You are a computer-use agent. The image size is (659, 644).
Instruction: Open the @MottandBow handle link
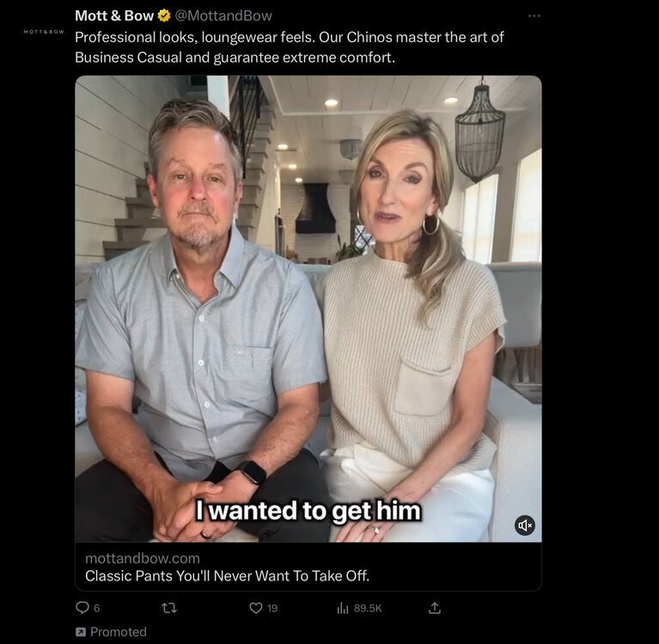[x=223, y=15]
